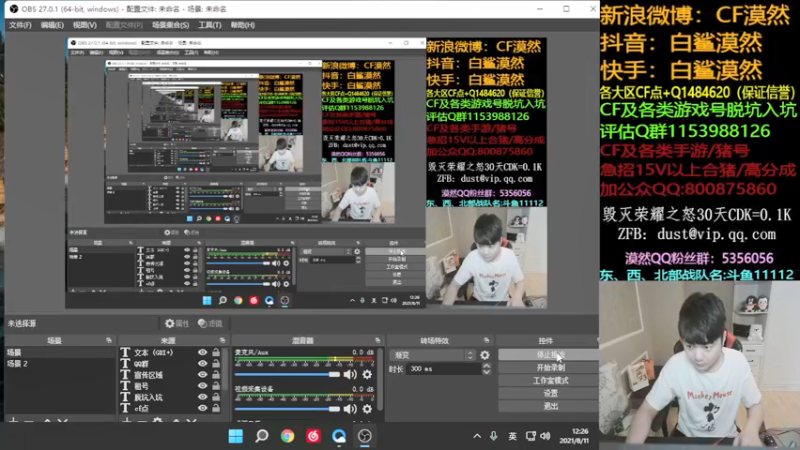This screenshot has height=450, width=800.
Task: Click the text icon of 宣传区域 source
Action: [x=125, y=375]
